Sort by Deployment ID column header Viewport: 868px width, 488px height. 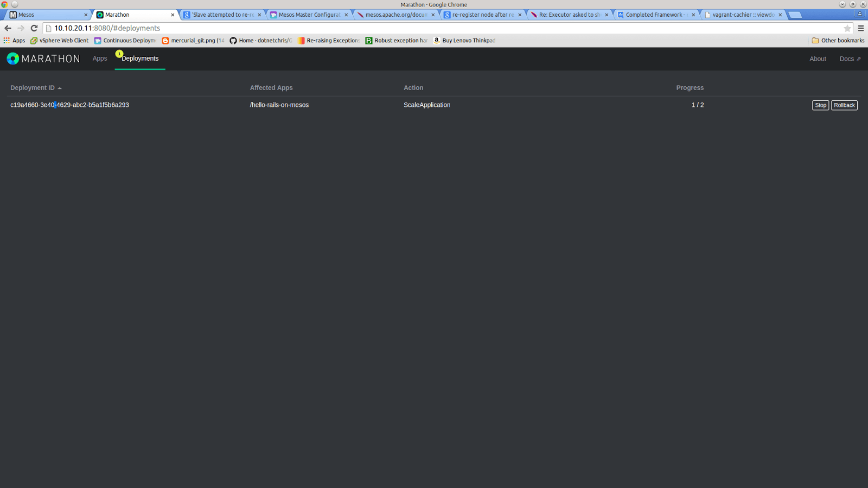point(33,88)
